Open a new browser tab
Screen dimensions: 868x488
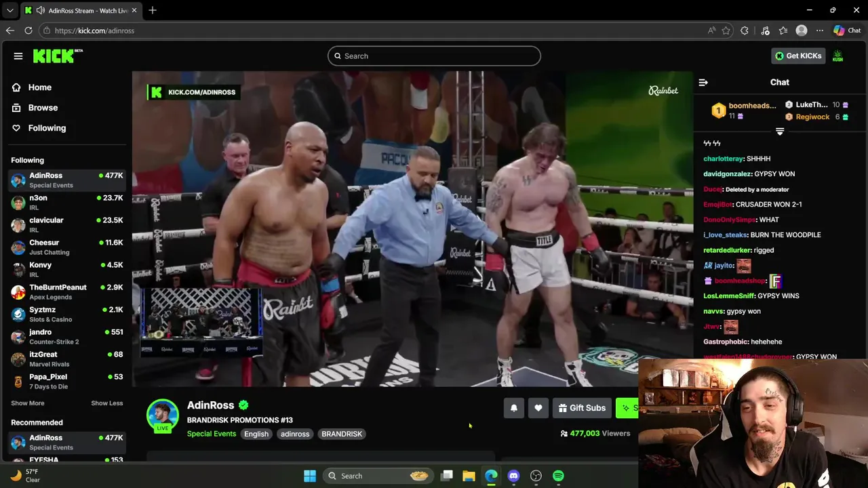[x=153, y=10]
